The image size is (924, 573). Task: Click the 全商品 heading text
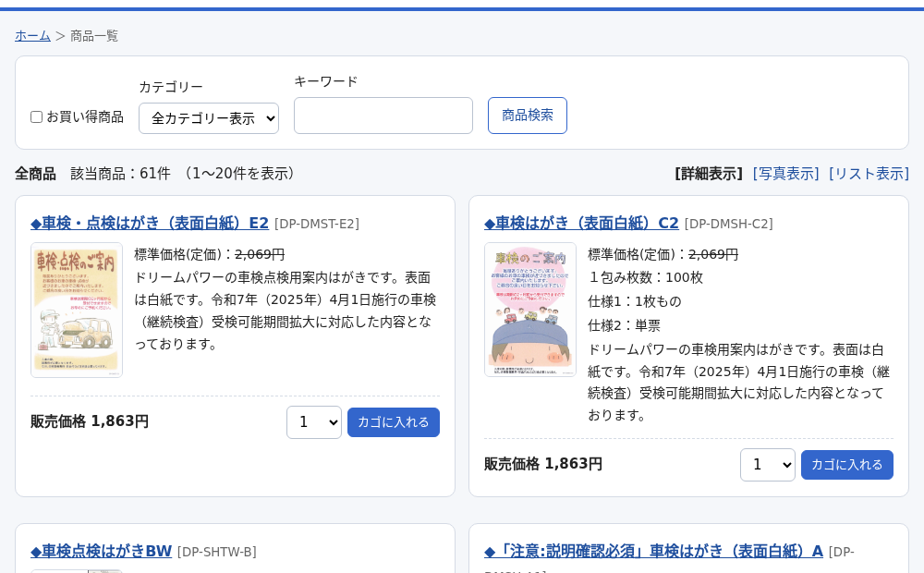(x=35, y=174)
